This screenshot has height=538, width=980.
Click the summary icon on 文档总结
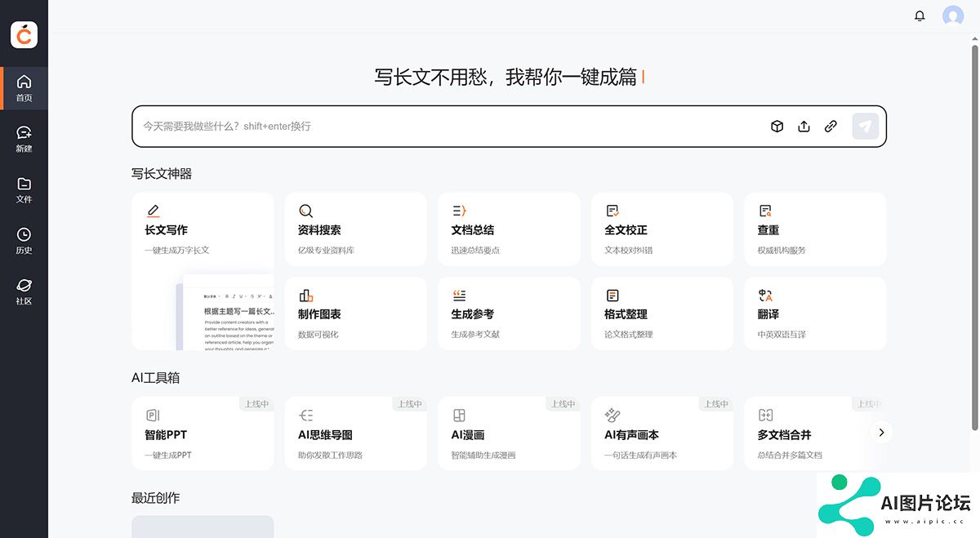point(459,211)
